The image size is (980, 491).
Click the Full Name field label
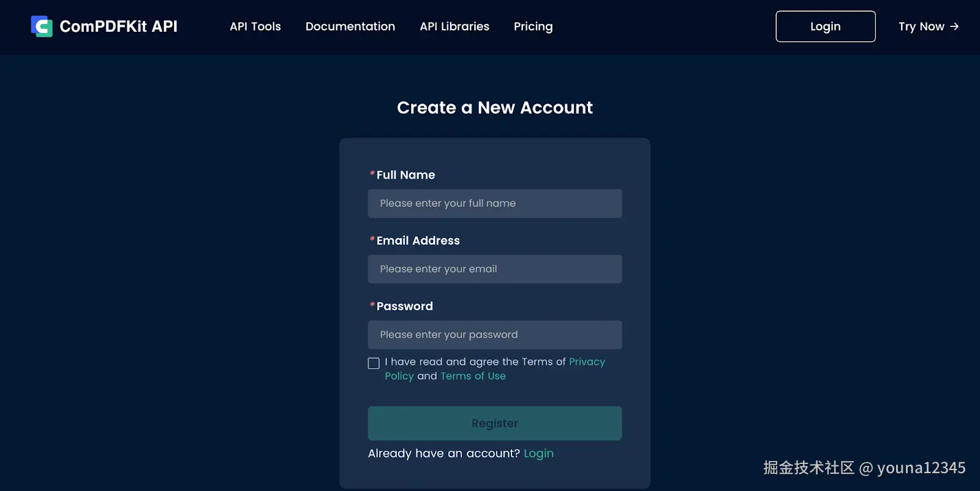[405, 175]
